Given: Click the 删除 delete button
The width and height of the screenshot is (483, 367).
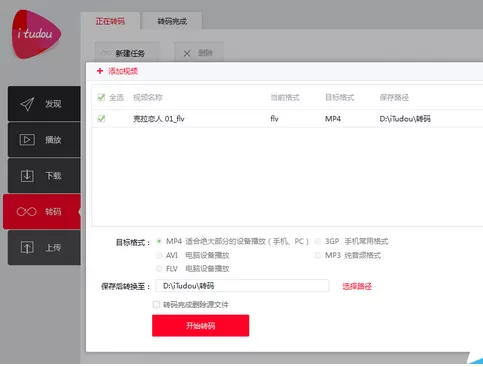Looking at the screenshot, I should pyautogui.click(x=199, y=53).
